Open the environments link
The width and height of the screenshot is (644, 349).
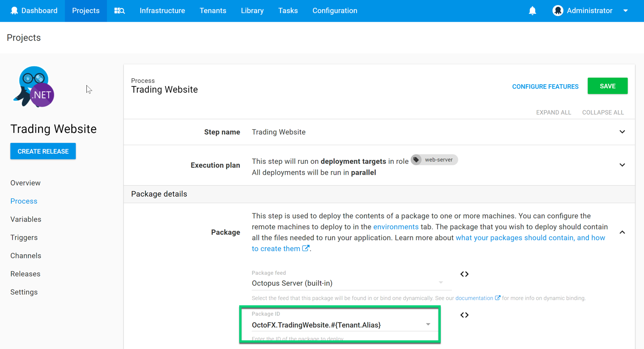396,227
